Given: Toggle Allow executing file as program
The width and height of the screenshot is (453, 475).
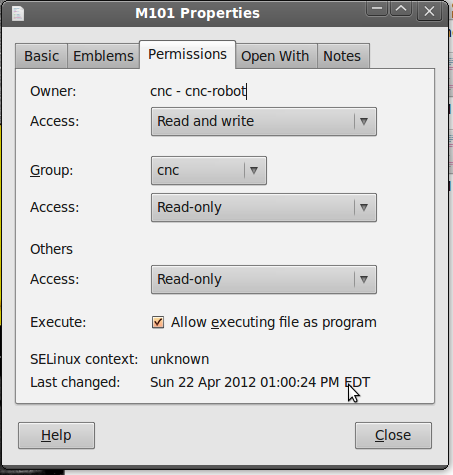Looking at the screenshot, I should tap(158, 322).
